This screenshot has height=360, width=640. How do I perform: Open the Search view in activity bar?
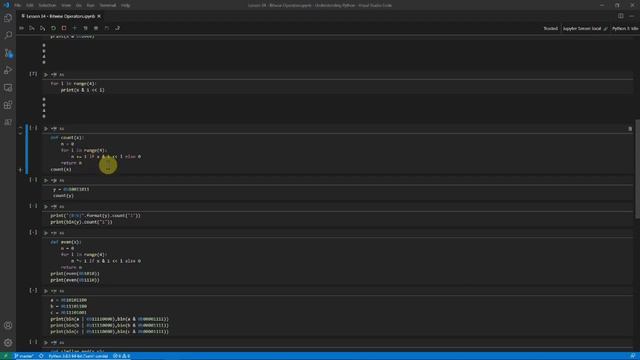click(8, 36)
